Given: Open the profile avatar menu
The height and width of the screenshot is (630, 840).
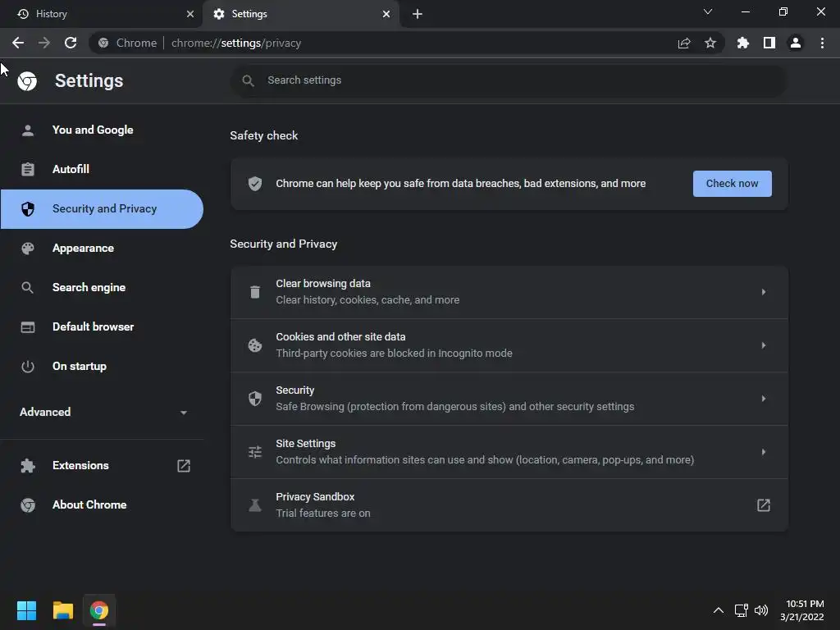Looking at the screenshot, I should [796, 43].
